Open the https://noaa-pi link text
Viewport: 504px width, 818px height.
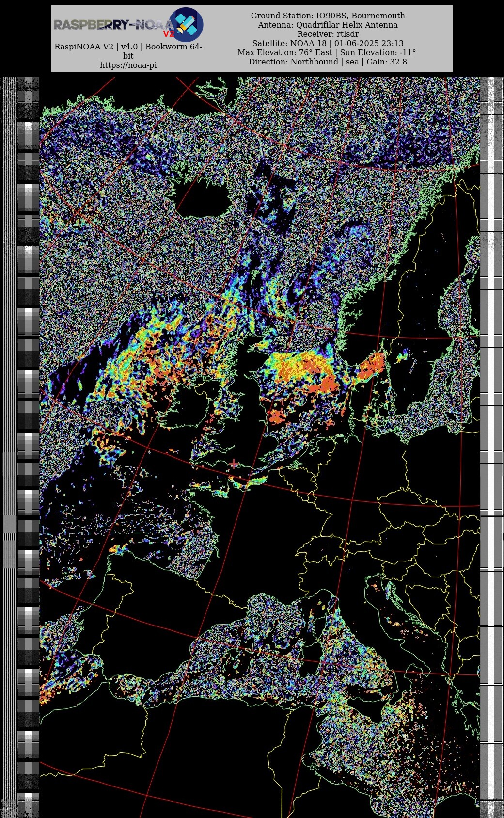pos(128,65)
